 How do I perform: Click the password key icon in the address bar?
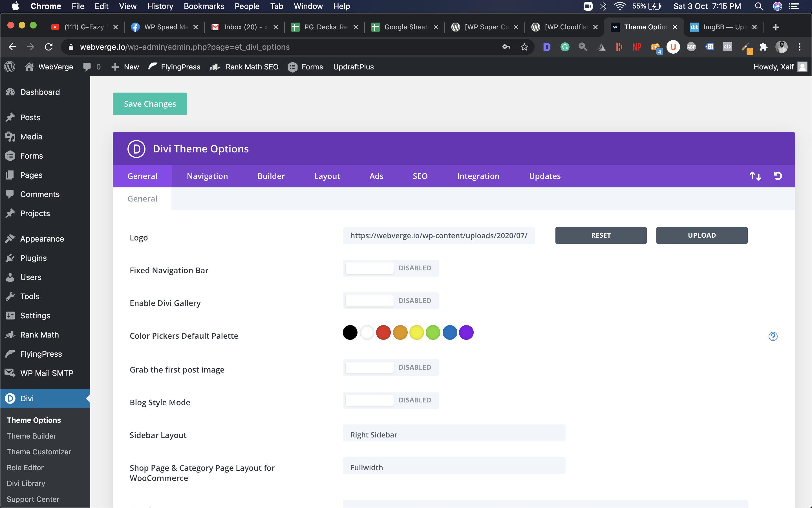pyautogui.click(x=506, y=47)
